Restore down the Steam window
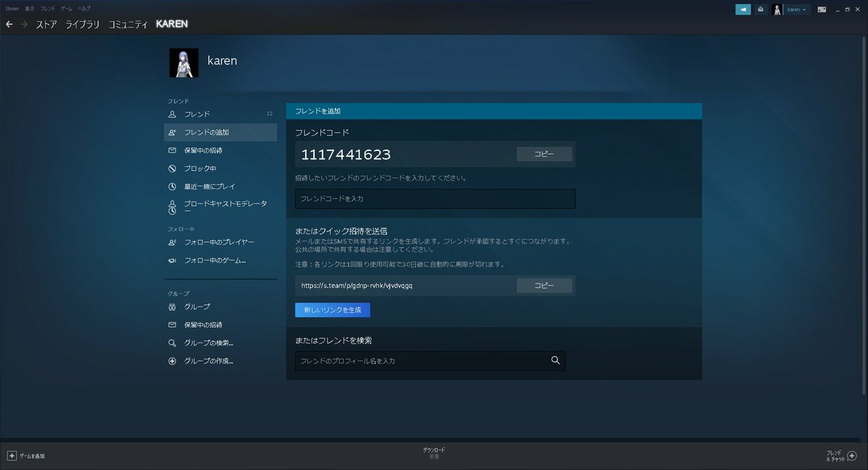The image size is (868, 470). (847, 9)
